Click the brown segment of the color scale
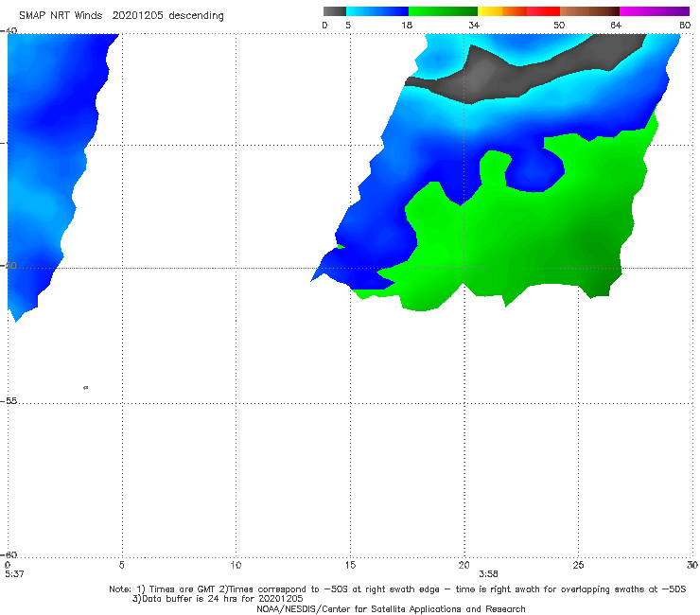700x615 pixels. coord(589,11)
